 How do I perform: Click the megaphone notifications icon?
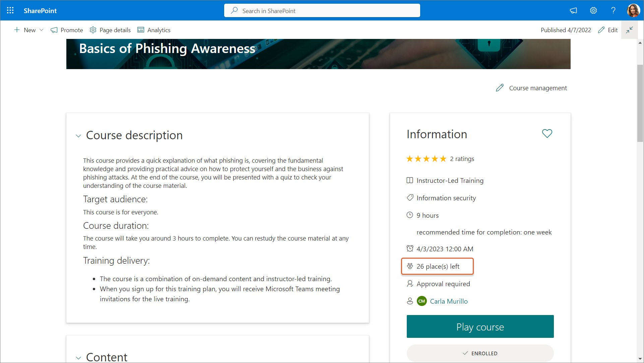pyautogui.click(x=573, y=10)
